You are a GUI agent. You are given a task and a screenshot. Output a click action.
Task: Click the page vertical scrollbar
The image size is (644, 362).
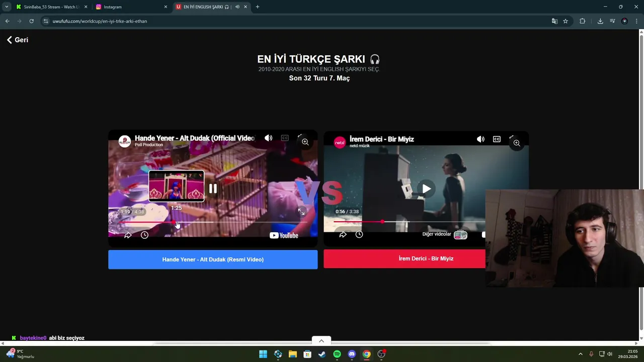coord(641,184)
